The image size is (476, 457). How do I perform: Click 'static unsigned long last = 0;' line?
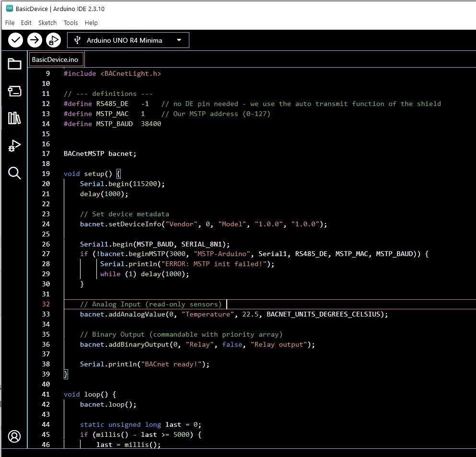click(140, 424)
